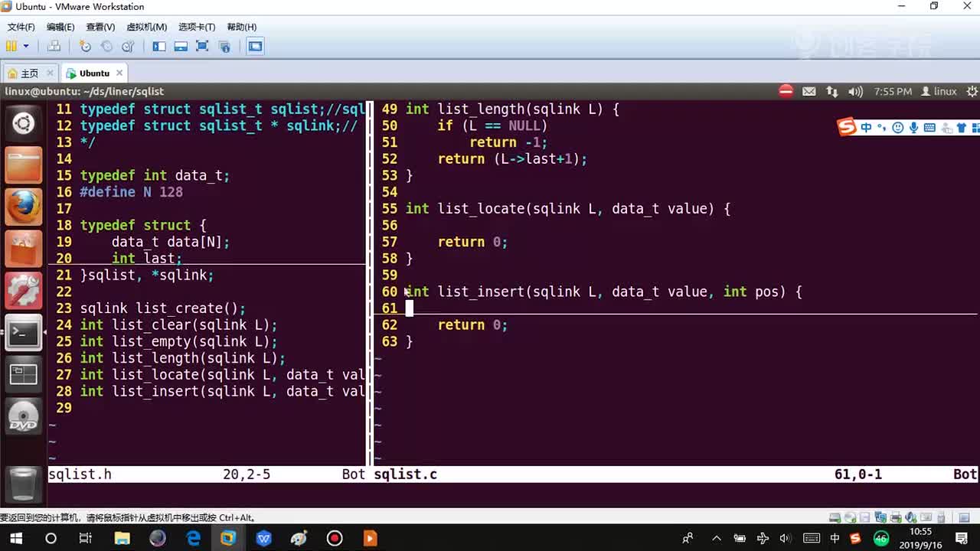This screenshot has width=980, height=551.
Task: Close the Ubuntu VM tab
Action: tap(120, 73)
